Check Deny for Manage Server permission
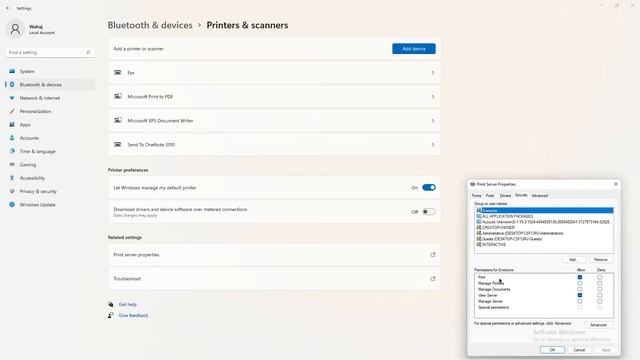This screenshot has width=640, height=360. pos(600,301)
